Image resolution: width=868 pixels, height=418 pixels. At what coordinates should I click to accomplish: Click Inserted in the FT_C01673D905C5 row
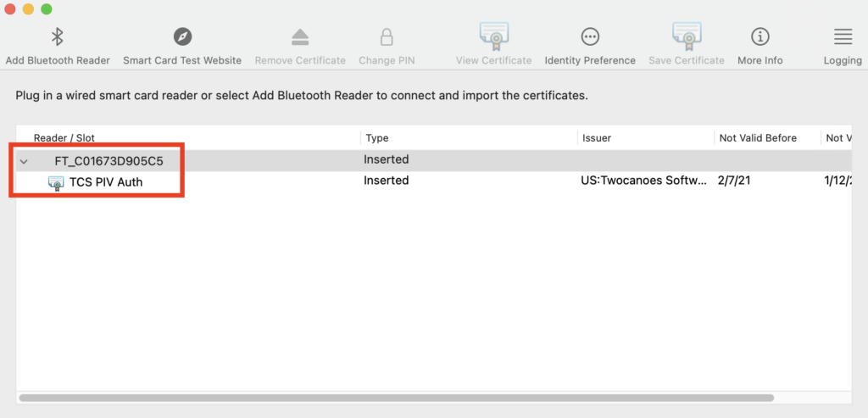click(386, 159)
